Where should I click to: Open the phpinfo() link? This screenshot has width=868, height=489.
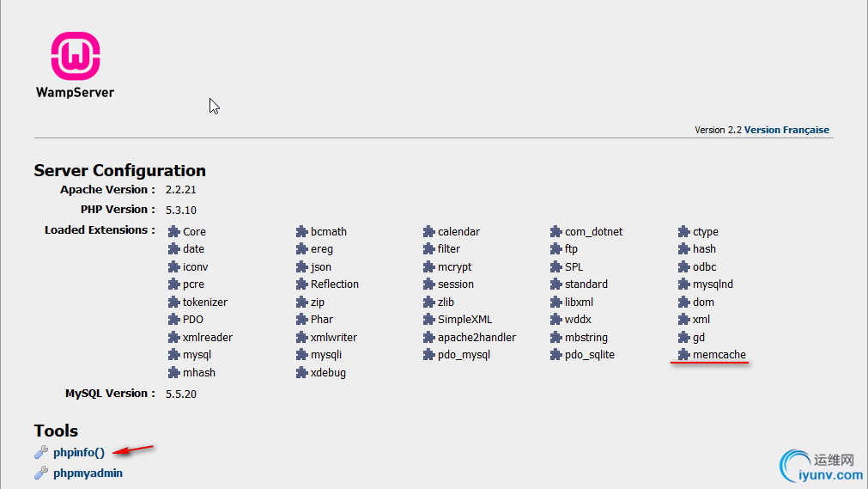click(79, 453)
